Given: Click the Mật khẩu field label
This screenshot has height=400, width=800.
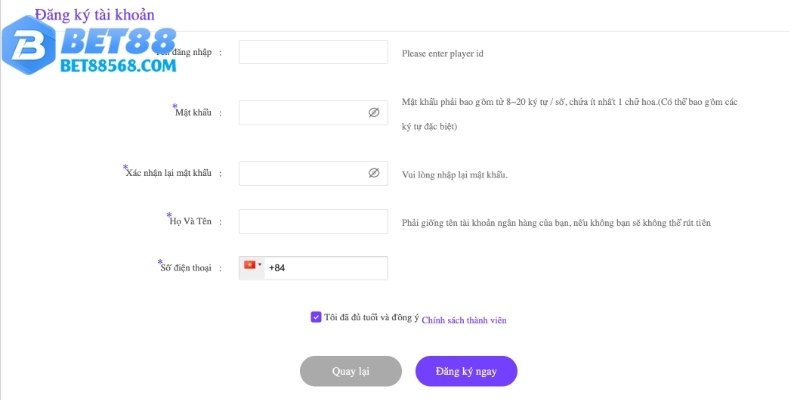Looking at the screenshot, I should point(193,113).
